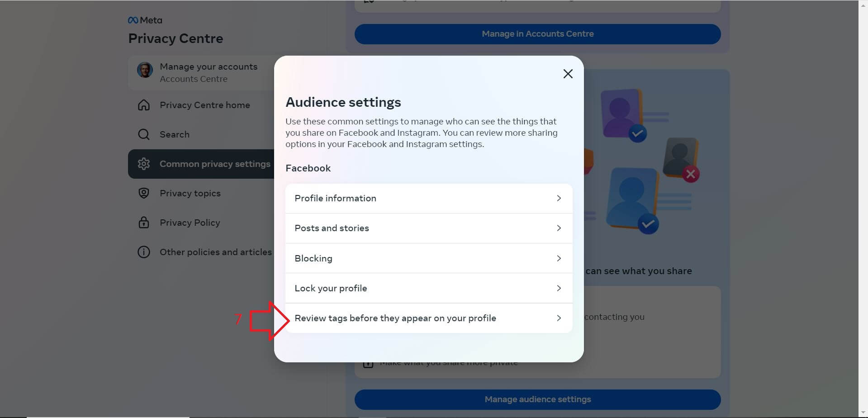
Task: Click Manage in Accounts Centre button
Action: coord(537,34)
